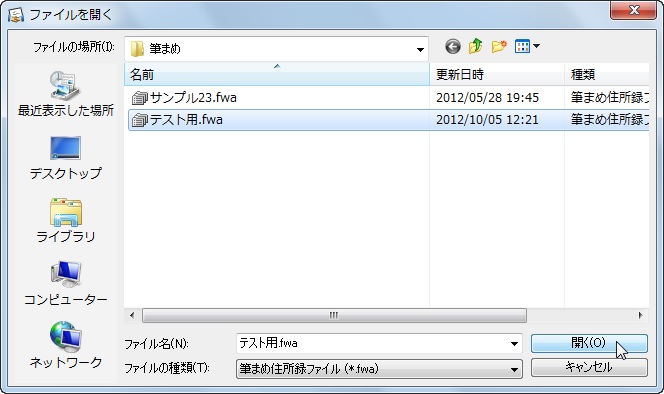Click date 2012/05/28 19:45
Viewport: 664px width, 394px height.
(x=487, y=98)
